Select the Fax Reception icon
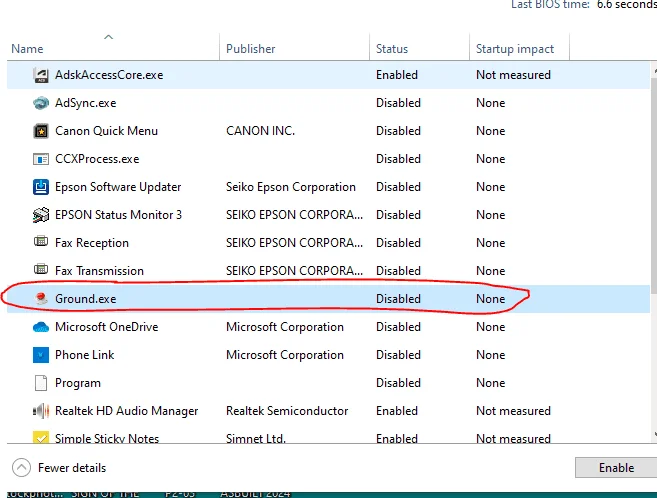Image resolution: width=657 pixels, height=498 pixels. click(41, 242)
